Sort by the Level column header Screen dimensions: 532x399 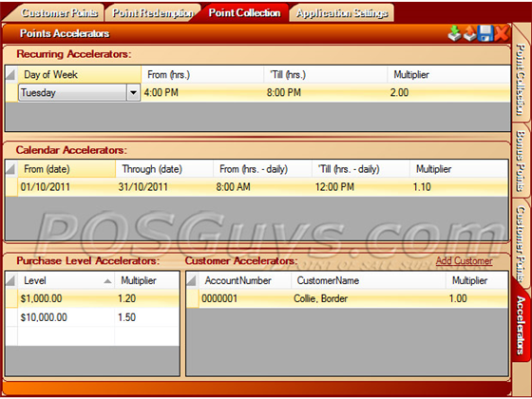(x=66, y=280)
